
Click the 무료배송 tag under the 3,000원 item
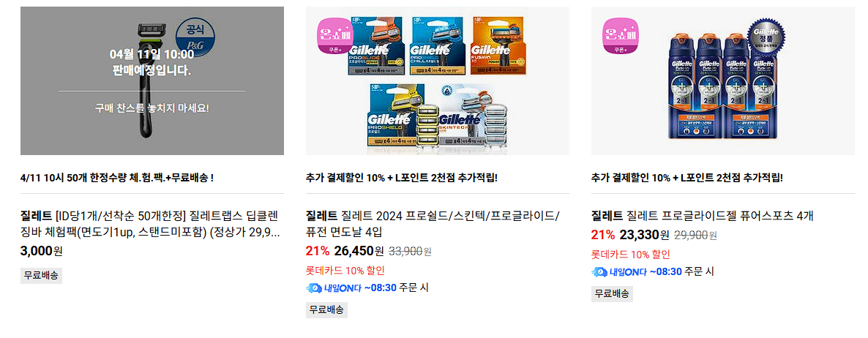[x=42, y=276]
